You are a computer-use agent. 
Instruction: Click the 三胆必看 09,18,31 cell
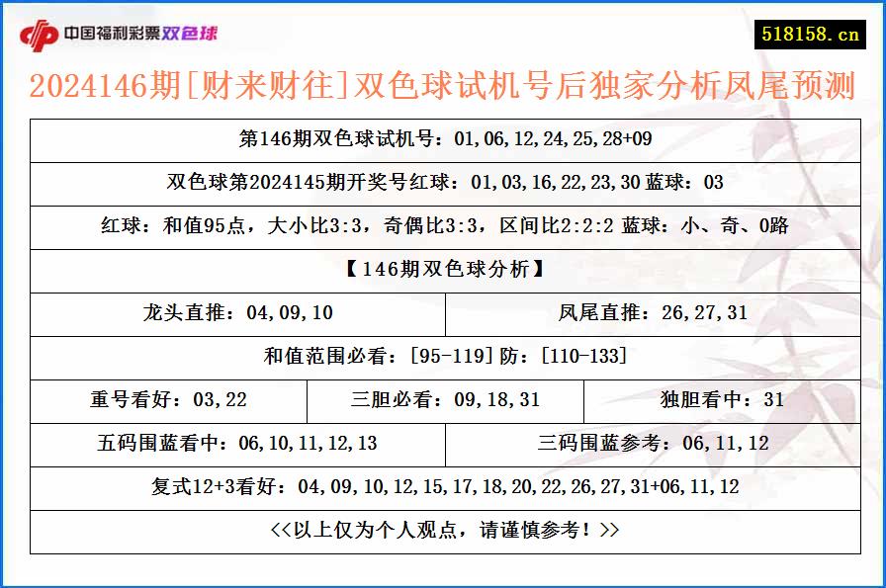pos(442,401)
